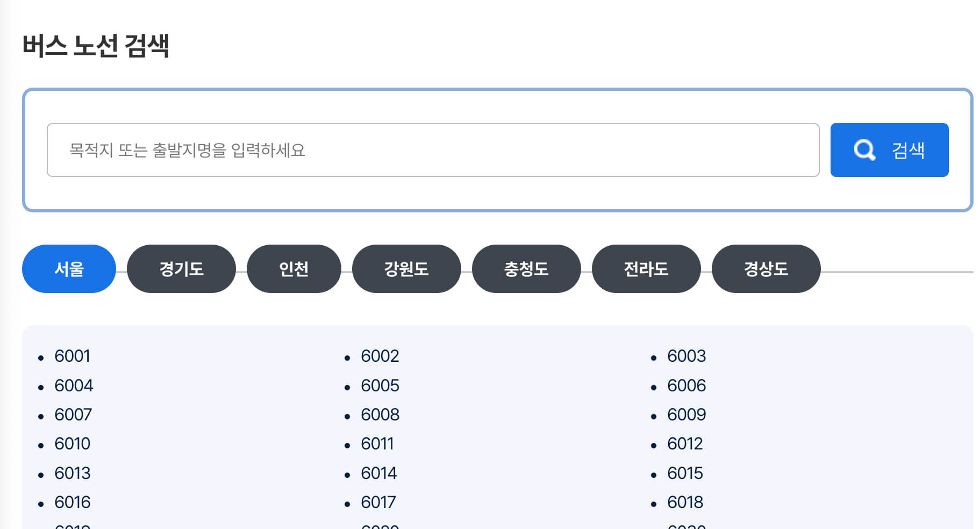Select the 강원도 region tab

[406, 269]
